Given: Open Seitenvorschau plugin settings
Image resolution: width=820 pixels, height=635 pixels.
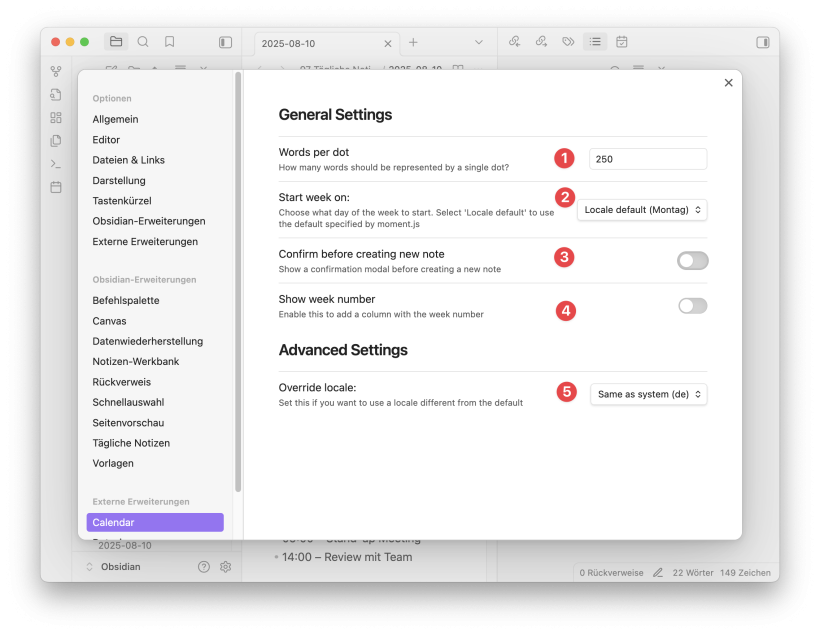Looking at the screenshot, I should tap(129, 423).
